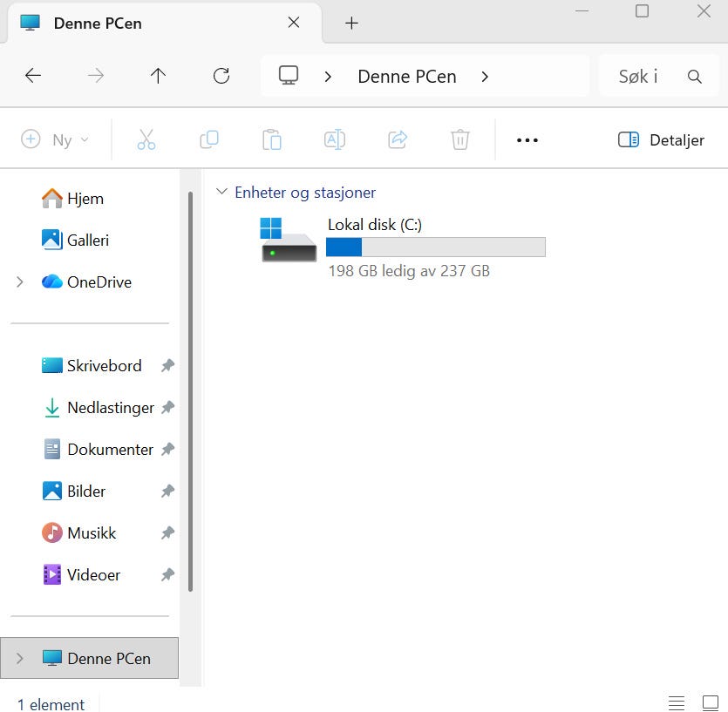Expand the OneDrive tree node
Image resolution: width=728 pixels, height=712 pixels.
coord(19,281)
